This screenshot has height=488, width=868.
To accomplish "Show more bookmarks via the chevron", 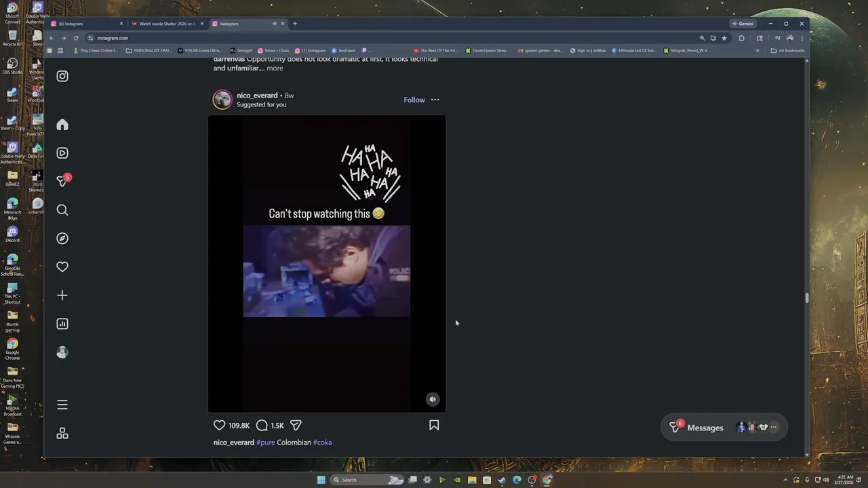I will (757, 50).
